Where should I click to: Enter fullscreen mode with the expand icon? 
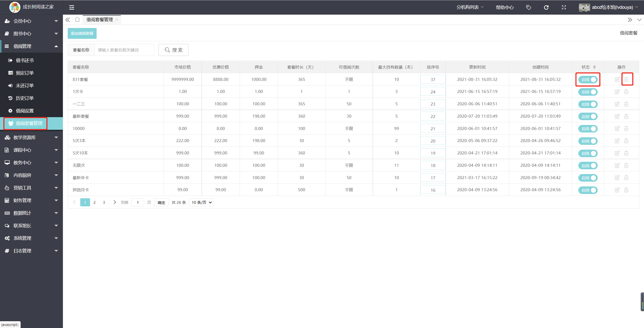(x=564, y=7)
